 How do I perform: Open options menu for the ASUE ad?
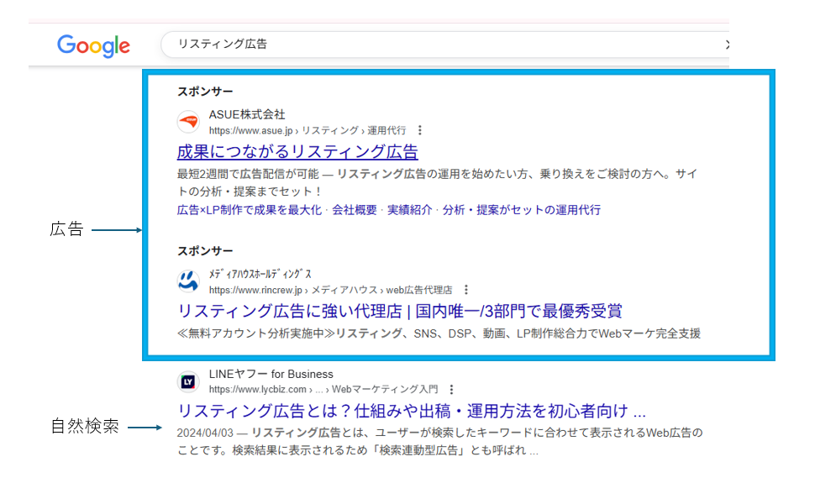coord(420,130)
